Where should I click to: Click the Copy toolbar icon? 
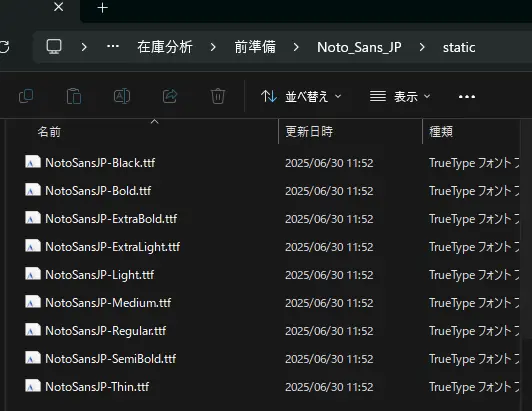coord(26,96)
